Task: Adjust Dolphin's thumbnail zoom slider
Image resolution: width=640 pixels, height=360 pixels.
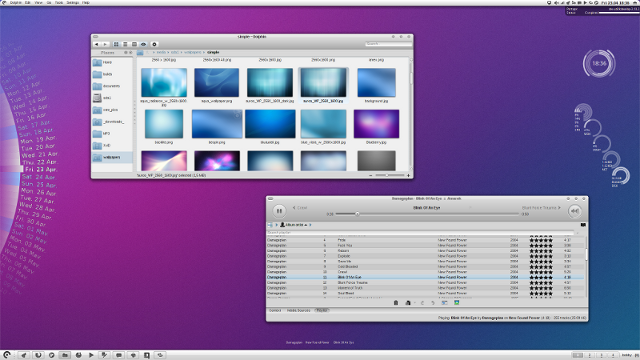Action: [x=389, y=176]
